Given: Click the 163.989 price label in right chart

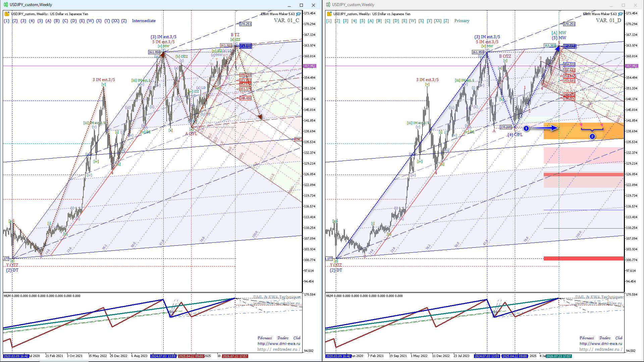Looking at the screenshot, I should (550, 46).
